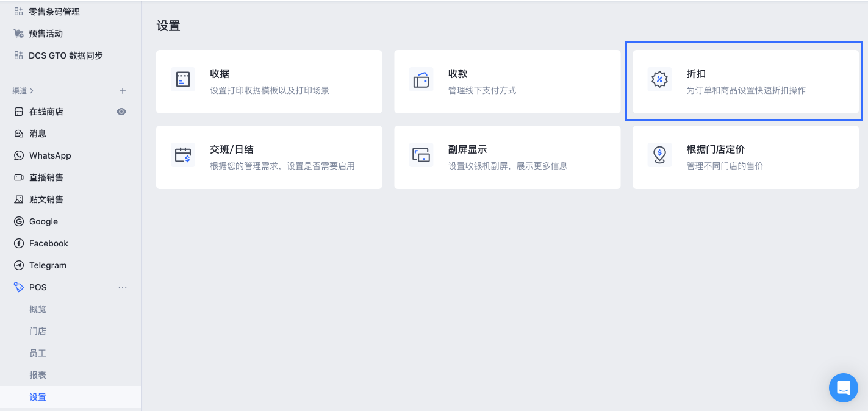Image resolution: width=868 pixels, height=411 pixels.
Task: Click the receipt icon on 收据 card
Action: [x=183, y=79]
